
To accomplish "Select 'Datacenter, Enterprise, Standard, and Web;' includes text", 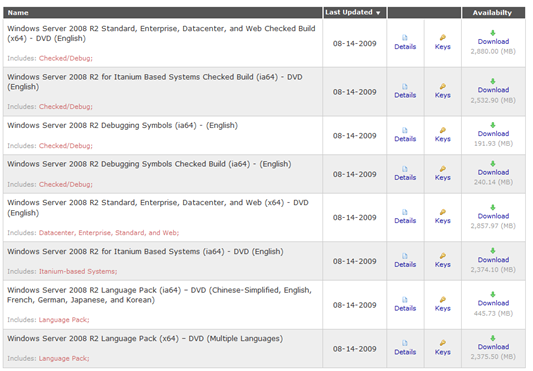I will (x=109, y=233).
